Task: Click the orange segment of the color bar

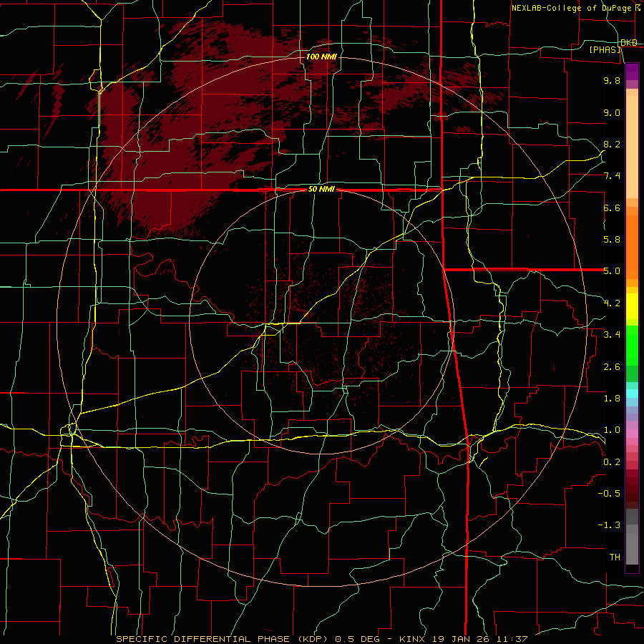Action: pyautogui.click(x=632, y=248)
